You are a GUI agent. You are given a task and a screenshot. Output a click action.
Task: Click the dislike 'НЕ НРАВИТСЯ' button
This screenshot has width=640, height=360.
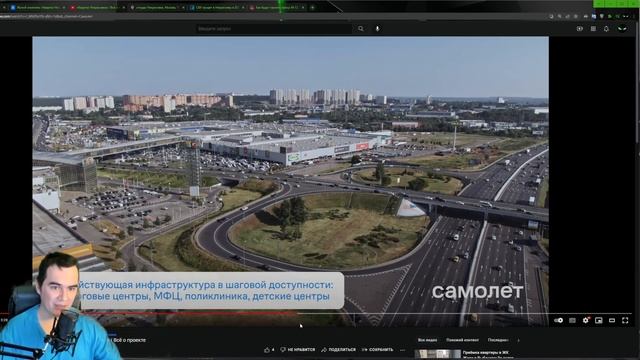pos(298,350)
